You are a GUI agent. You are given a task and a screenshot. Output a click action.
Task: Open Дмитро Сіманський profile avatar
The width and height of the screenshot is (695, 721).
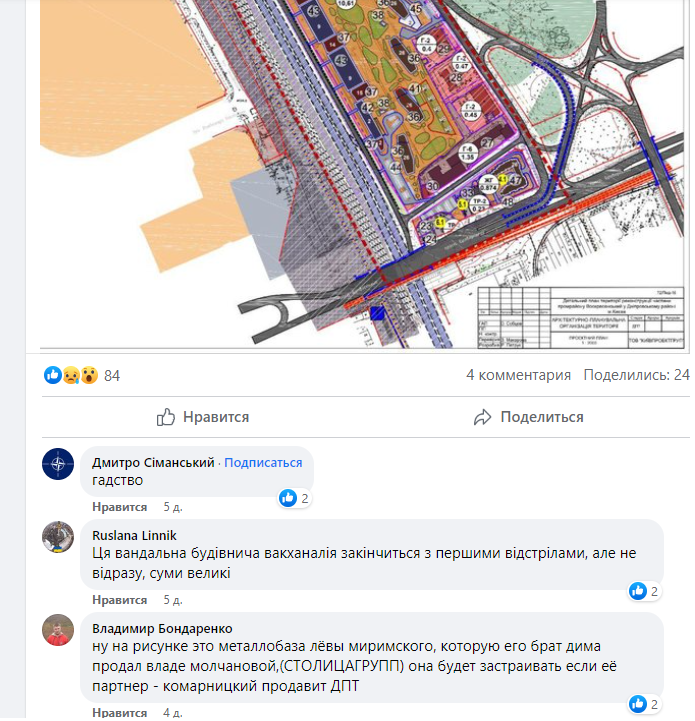click(58, 465)
